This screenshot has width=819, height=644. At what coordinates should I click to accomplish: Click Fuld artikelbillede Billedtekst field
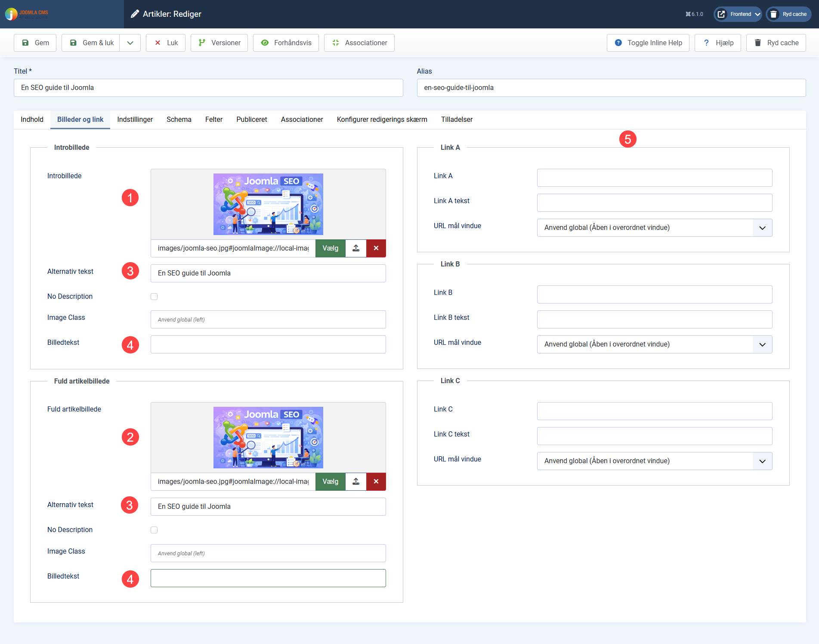pyautogui.click(x=268, y=578)
